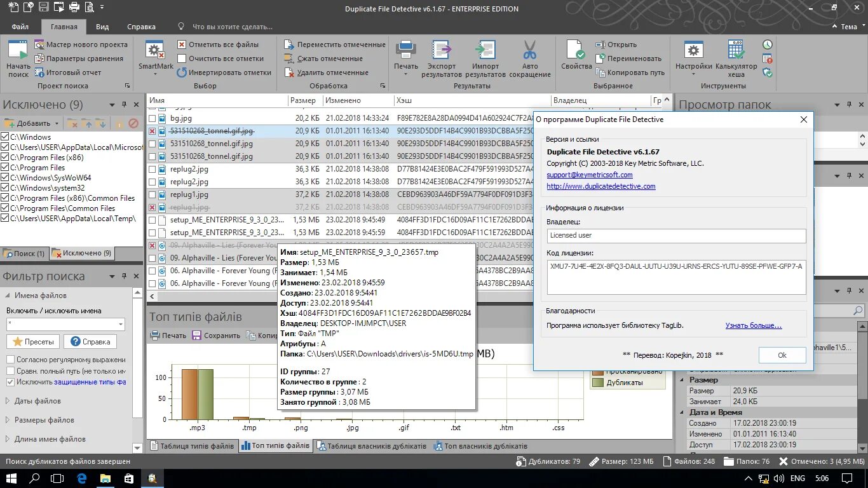The image size is (868, 488).
Task: Check the bg.jpg file checkbox
Action: pyautogui.click(x=152, y=118)
